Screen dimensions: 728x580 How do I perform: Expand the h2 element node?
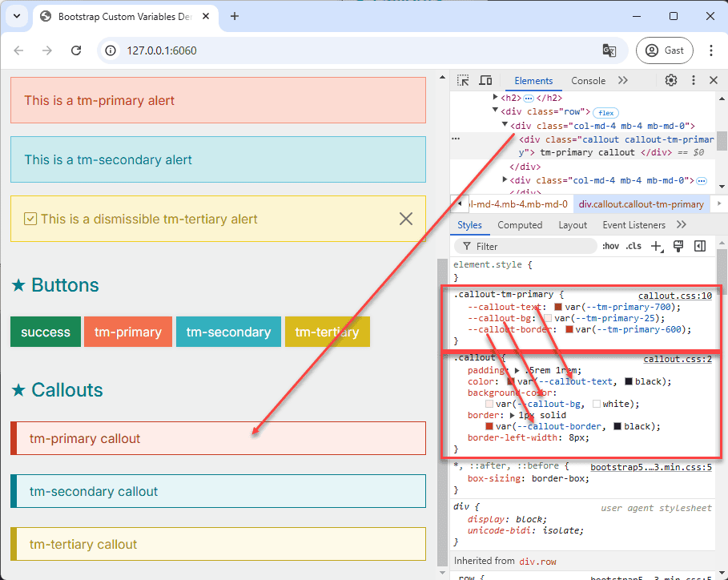pos(496,97)
